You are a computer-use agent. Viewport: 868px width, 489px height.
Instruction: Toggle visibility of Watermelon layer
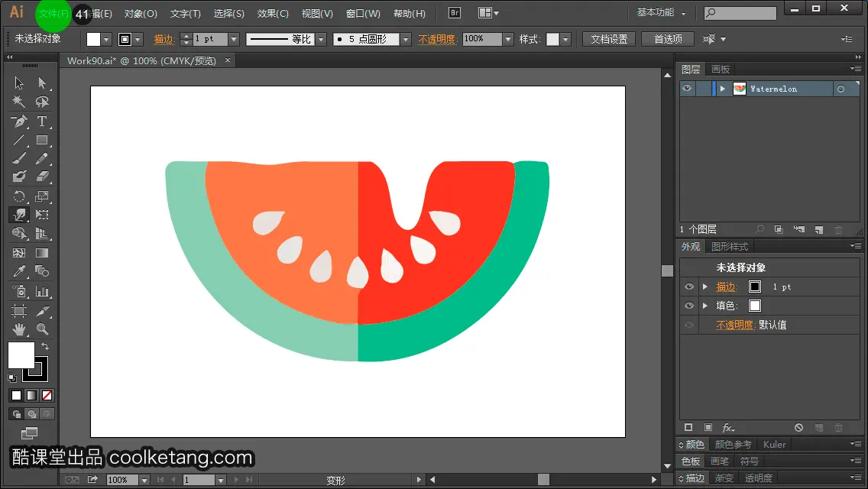(687, 89)
